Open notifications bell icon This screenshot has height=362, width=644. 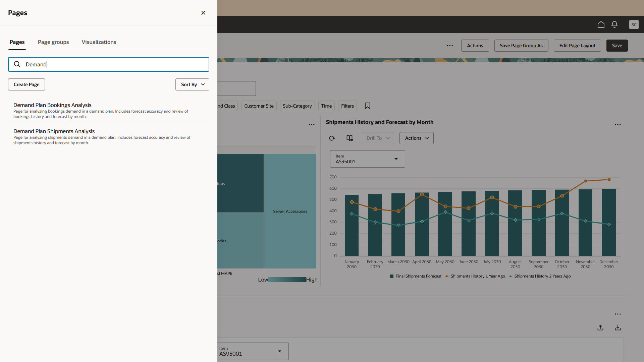pos(614,24)
